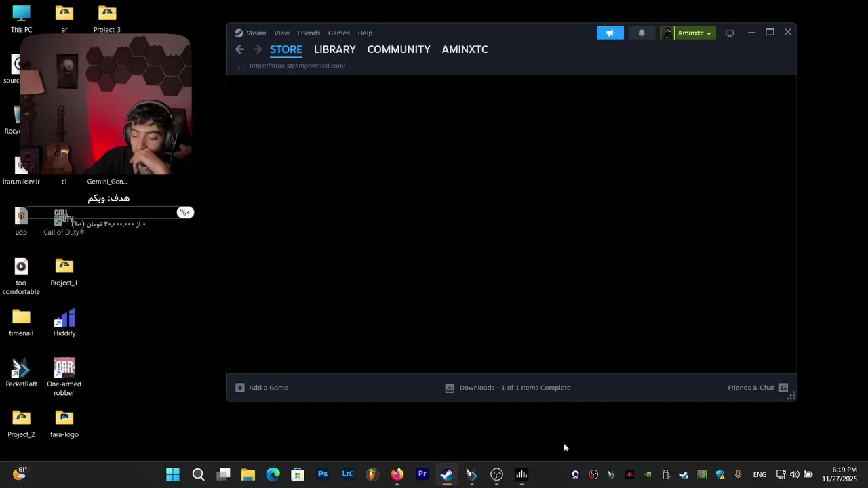
Task: Switch to the STORE tab
Action: tap(286, 49)
